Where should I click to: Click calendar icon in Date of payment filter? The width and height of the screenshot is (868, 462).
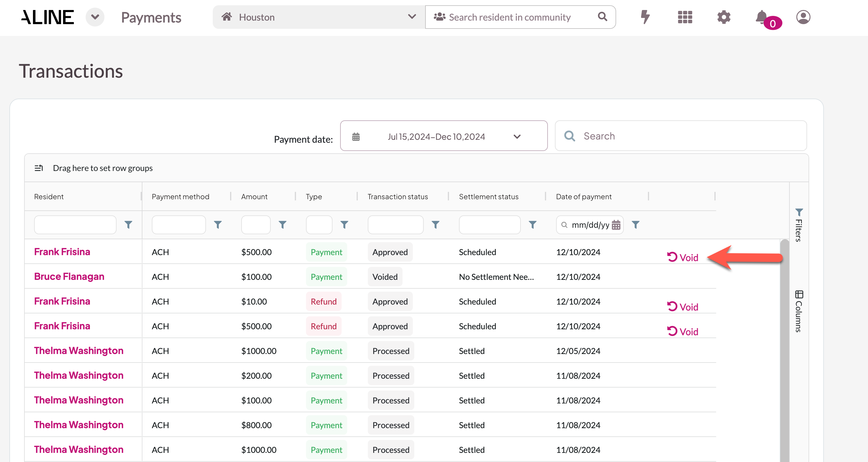pyautogui.click(x=616, y=225)
